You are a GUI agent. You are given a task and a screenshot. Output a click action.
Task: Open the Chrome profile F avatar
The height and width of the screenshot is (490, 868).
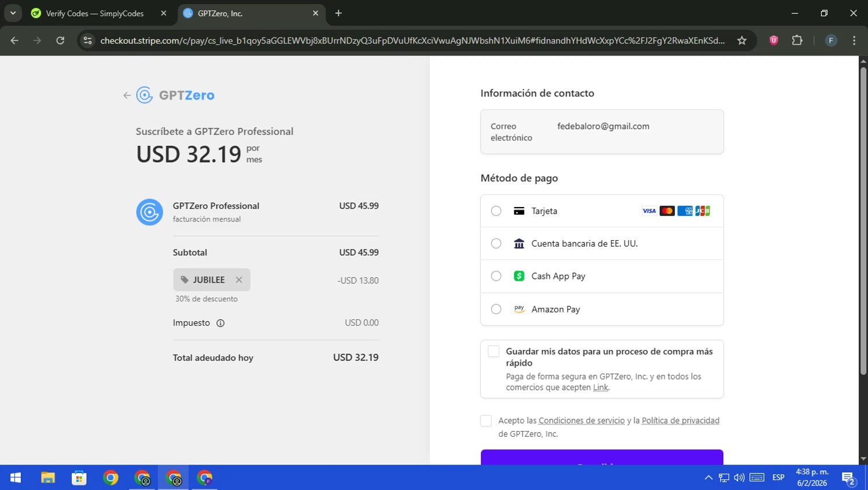click(831, 40)
